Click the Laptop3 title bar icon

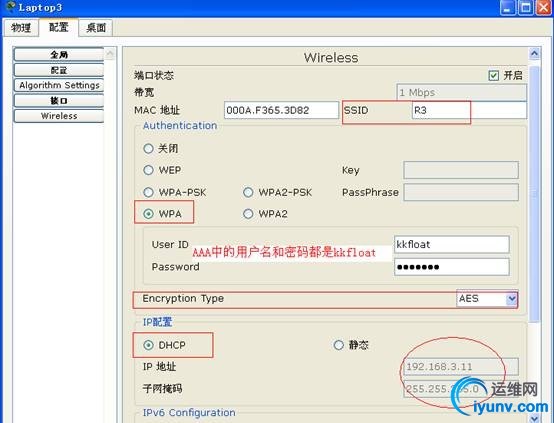[10, 7]
